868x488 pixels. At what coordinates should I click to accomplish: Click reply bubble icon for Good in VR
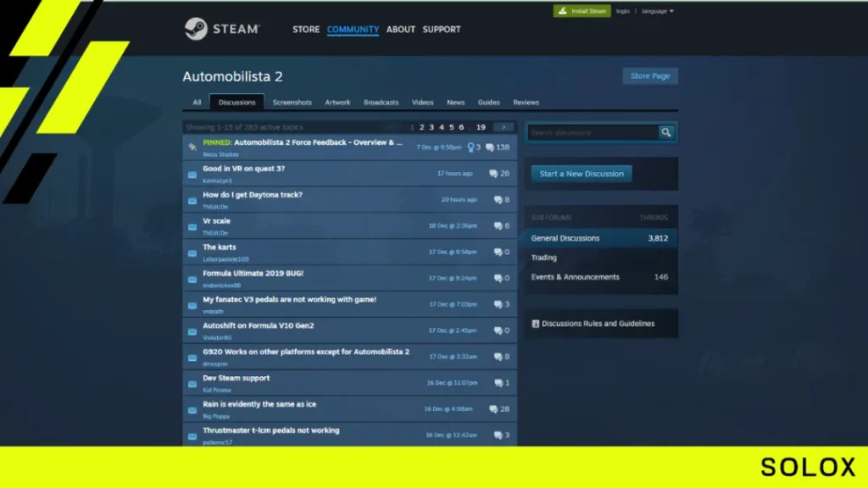493,173
